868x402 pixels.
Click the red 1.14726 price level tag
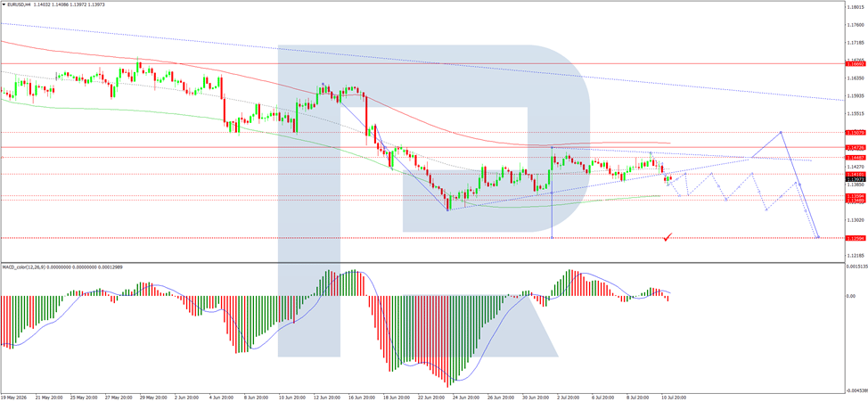pos(856,148)
